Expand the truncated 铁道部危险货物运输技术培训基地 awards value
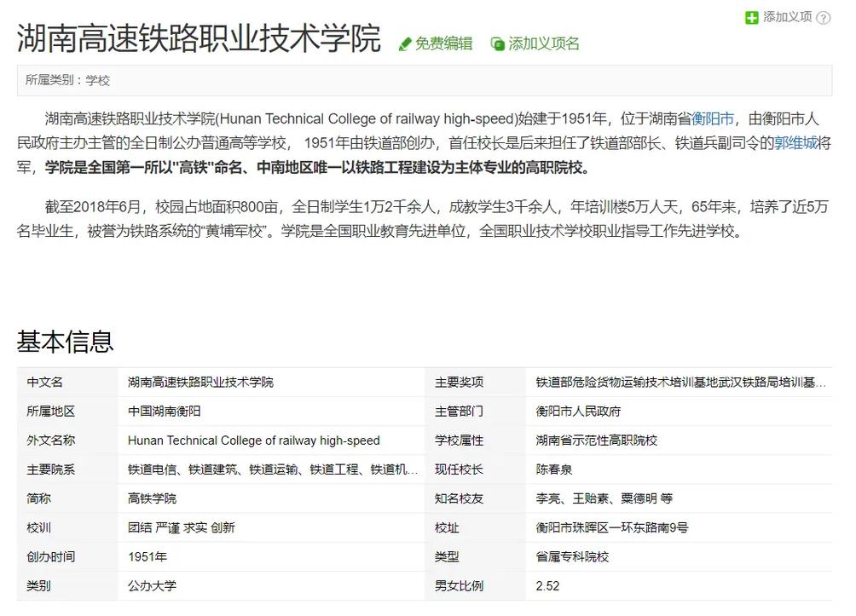This screenshot has height=616, width=856. 680,383
